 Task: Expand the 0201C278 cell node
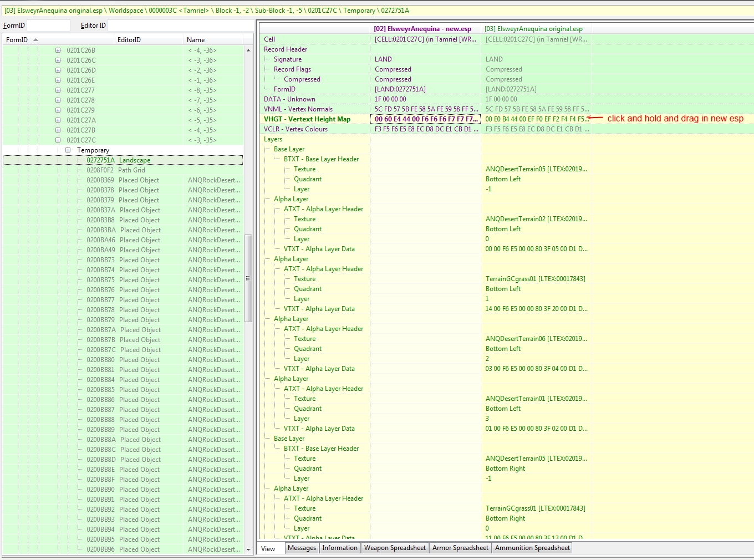(58, 100)
